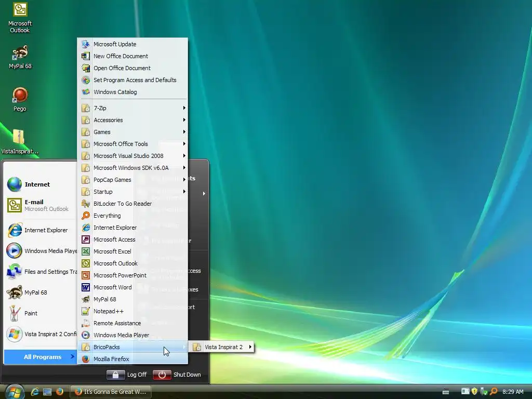
Task: Open Files and Settings Transfer Wizard item
Action: (41, 272)
